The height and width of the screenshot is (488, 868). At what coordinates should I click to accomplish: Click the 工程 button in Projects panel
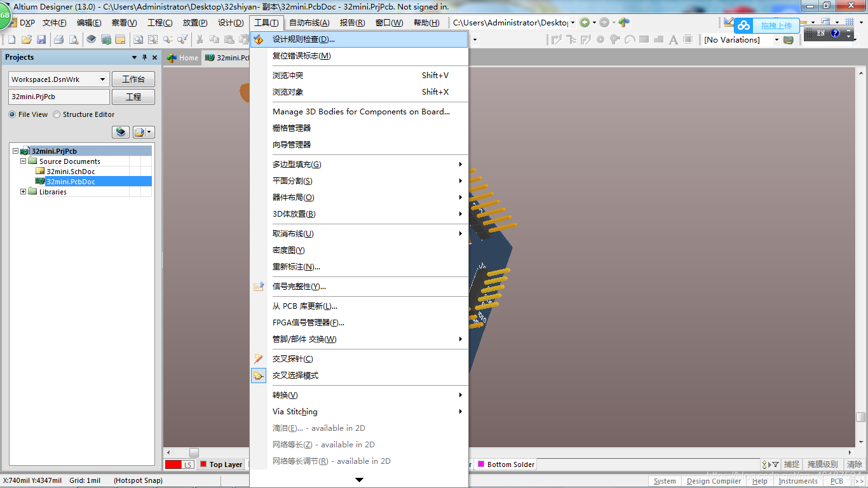point(133,97)
